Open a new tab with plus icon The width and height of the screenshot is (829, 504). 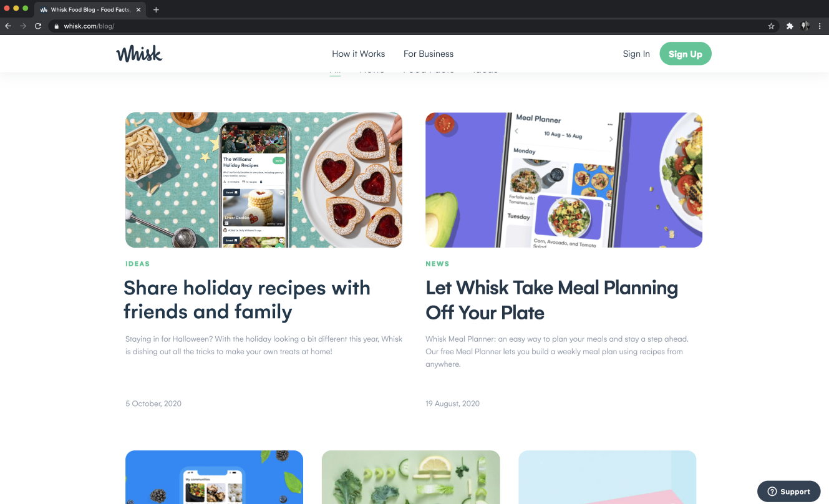point(156,9)
